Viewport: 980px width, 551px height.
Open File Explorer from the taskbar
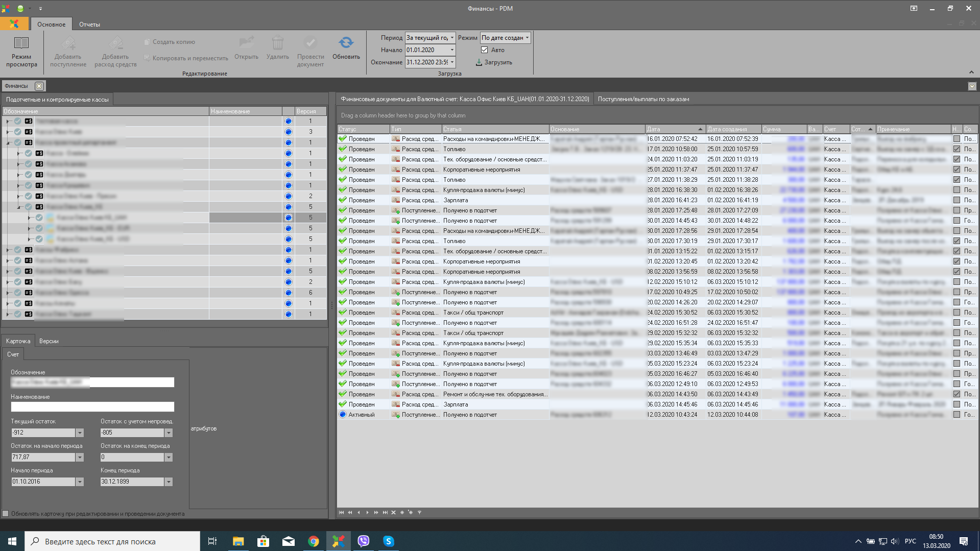(238, 541)
